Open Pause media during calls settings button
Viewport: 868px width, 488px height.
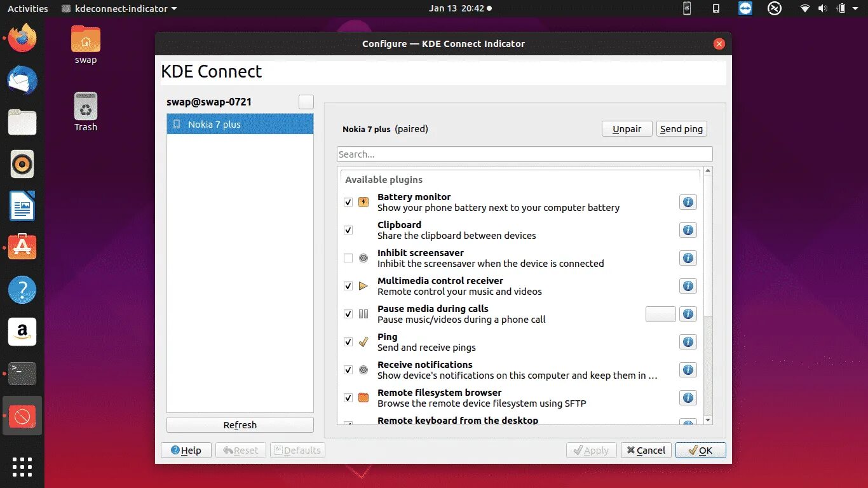point(661,314)
